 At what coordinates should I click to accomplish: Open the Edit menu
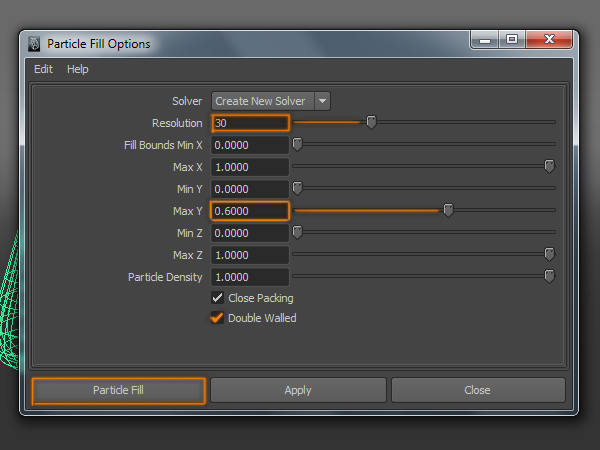(x=43, y=69)
